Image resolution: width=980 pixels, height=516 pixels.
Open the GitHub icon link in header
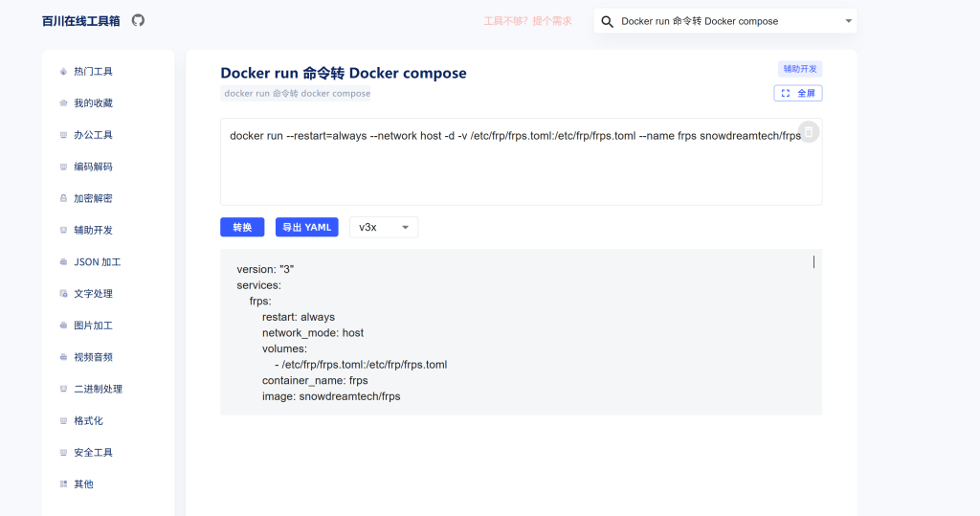(x=138, y=21)
